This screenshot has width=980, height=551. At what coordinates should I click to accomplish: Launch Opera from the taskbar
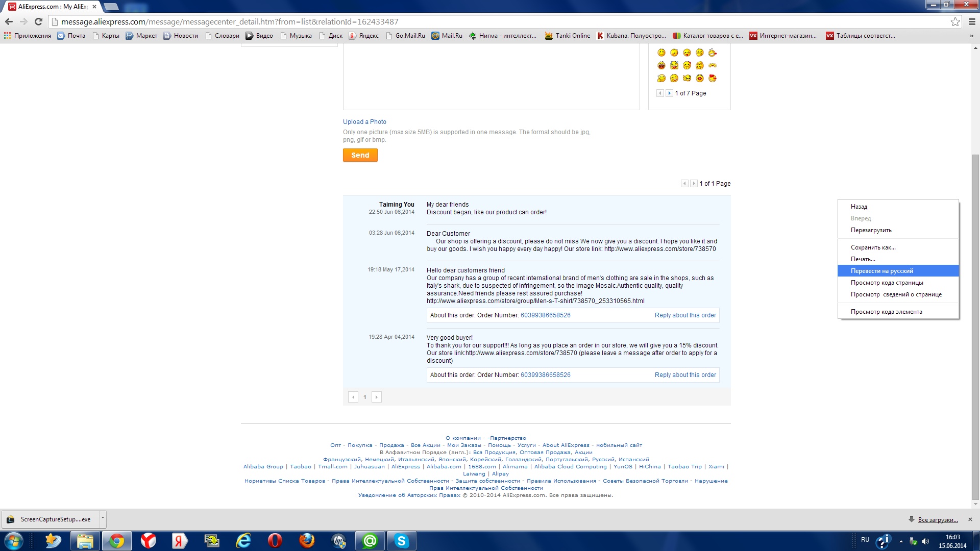coord(275,541)
